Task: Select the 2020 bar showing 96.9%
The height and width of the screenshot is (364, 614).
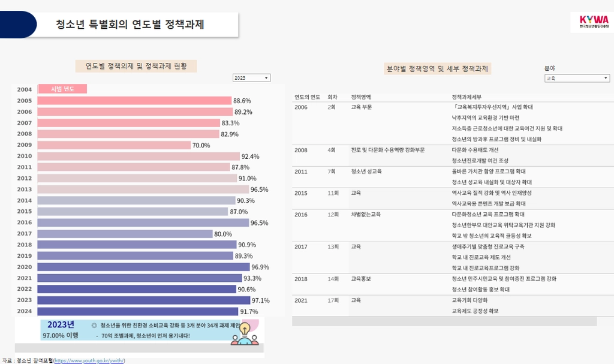Action: [x=143, y=267]
